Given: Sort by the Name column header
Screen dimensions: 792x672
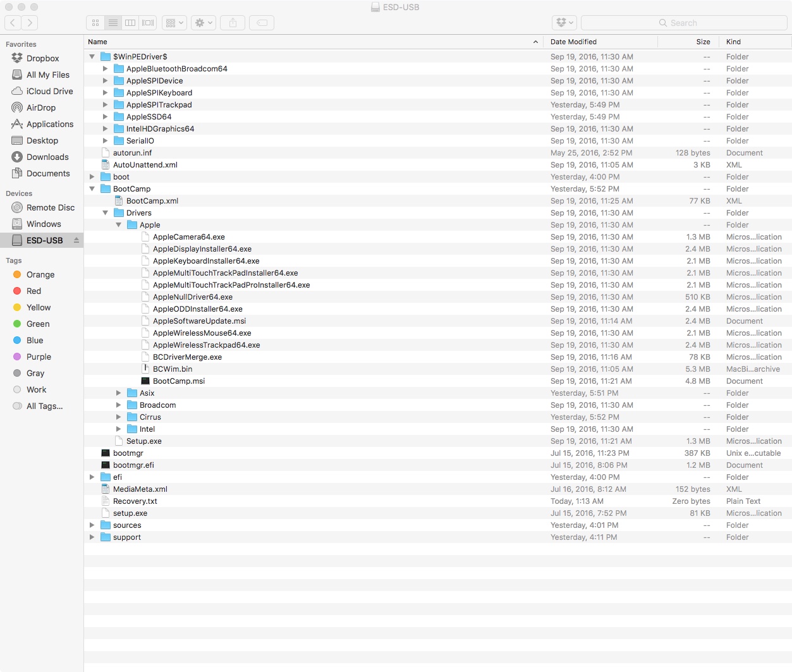Looking at the screenshot, I should [313, 42].
